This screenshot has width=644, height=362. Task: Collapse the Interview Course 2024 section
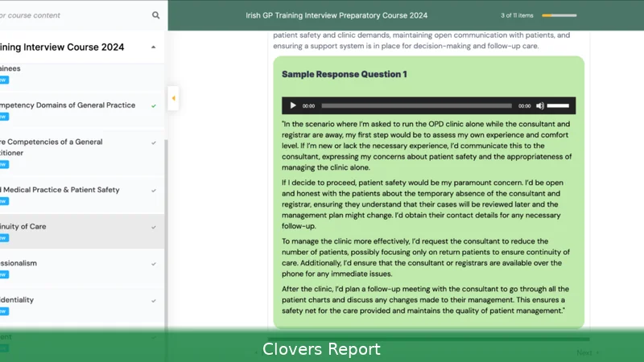point(153,47)
